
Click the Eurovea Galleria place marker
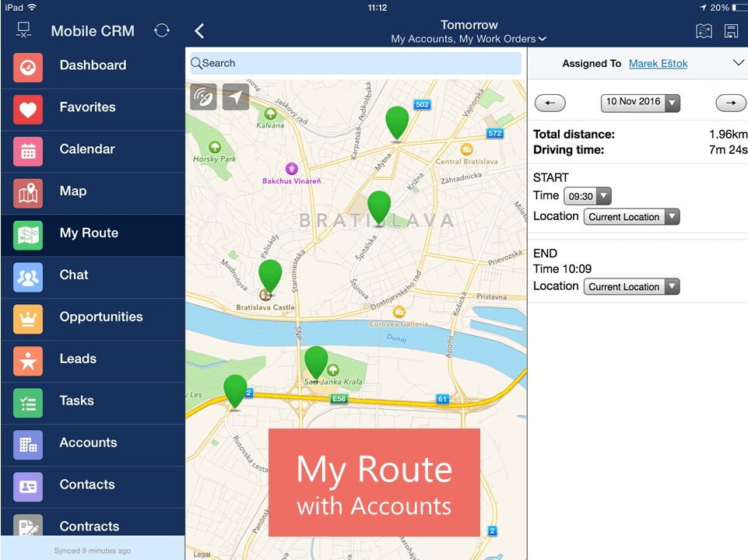pyautogui.click(x=399, y=312)
